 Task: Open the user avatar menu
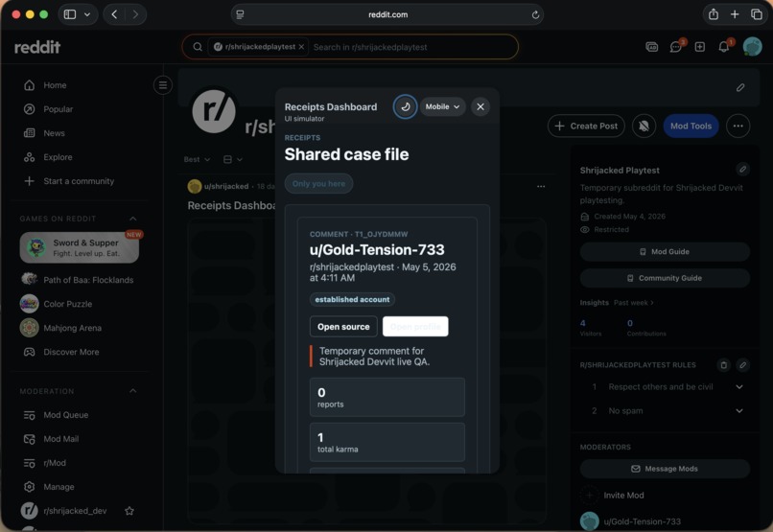(752, 47)
